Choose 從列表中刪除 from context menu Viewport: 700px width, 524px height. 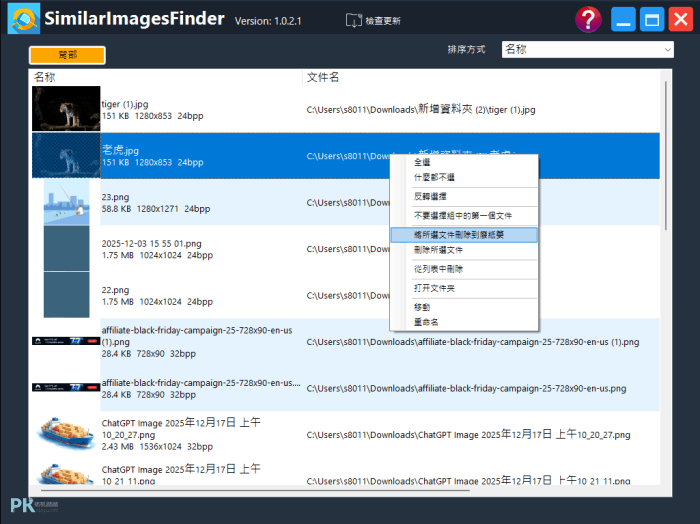tap(464, 269)
